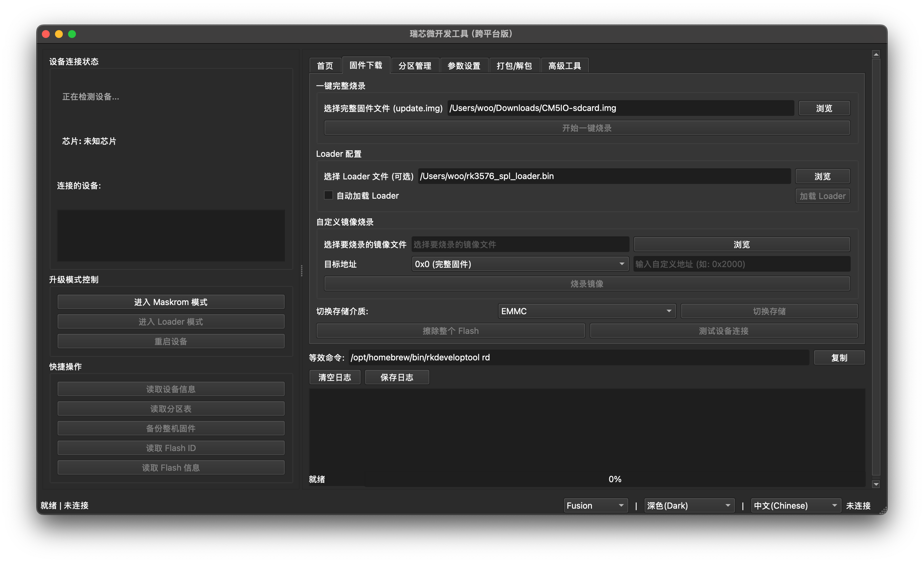The height and width of the screenshot is (563, 924).
Task: Click 开始一键烧录 button
Action: [587, 128]
